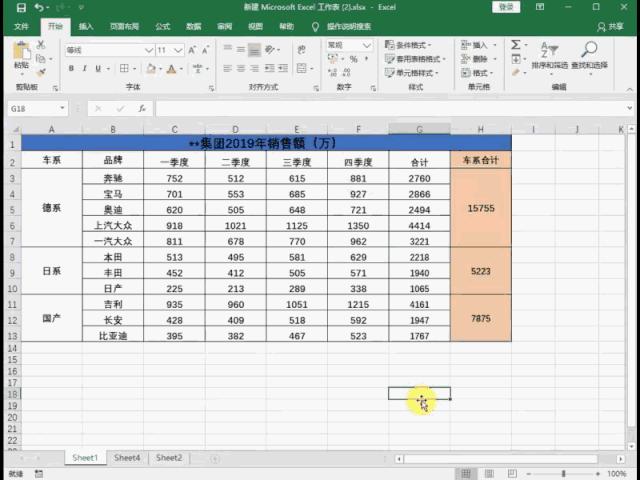The image size is (640, 480).
Task: Select Page Break Preview in status bar
Action: tap(512, 473)
